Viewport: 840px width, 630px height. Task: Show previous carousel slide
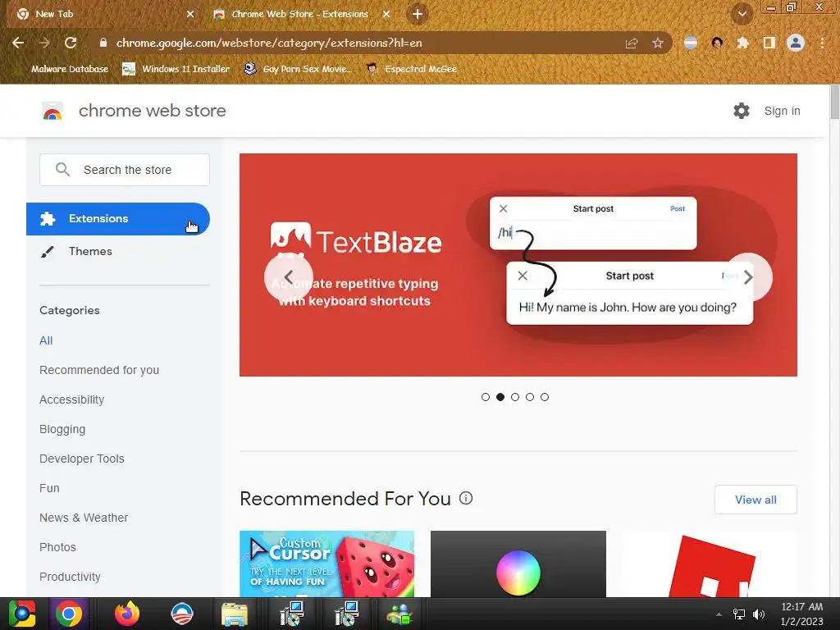pos(288,277)
